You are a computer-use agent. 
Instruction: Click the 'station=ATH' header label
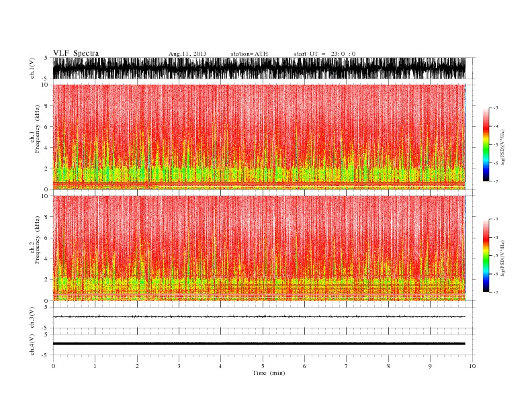(249, 54)
